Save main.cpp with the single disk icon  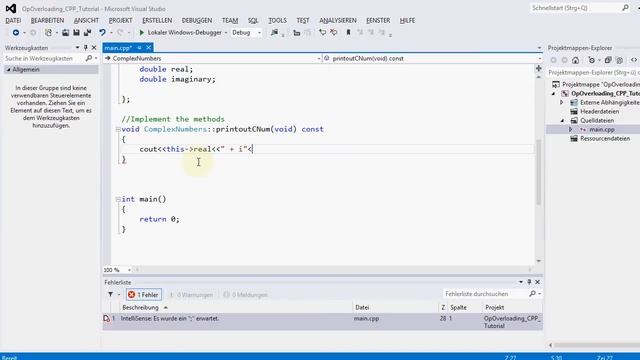click(76, 33)
